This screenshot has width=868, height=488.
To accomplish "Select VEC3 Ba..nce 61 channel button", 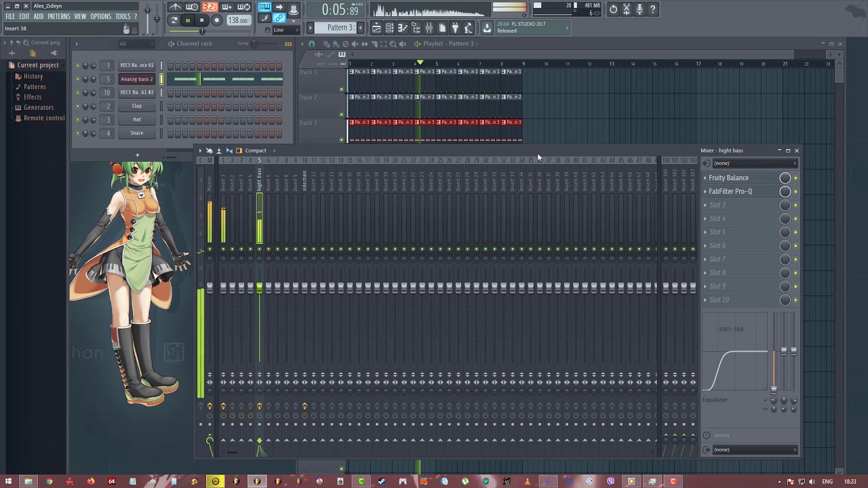I will pyautogui.click(x=137, y=65).
